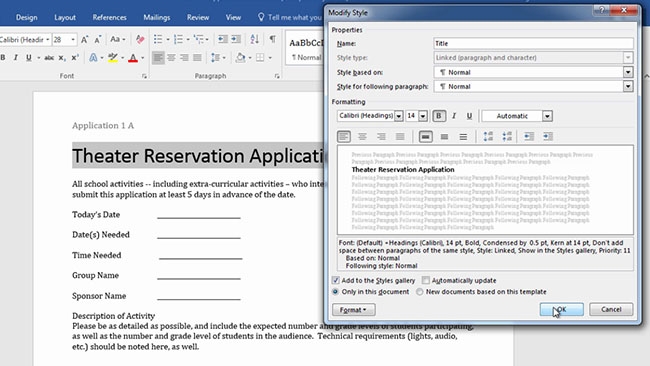Set 1.5 line spacing in the dialog
This screenshot has height=366, width=650.
(444, 136)
